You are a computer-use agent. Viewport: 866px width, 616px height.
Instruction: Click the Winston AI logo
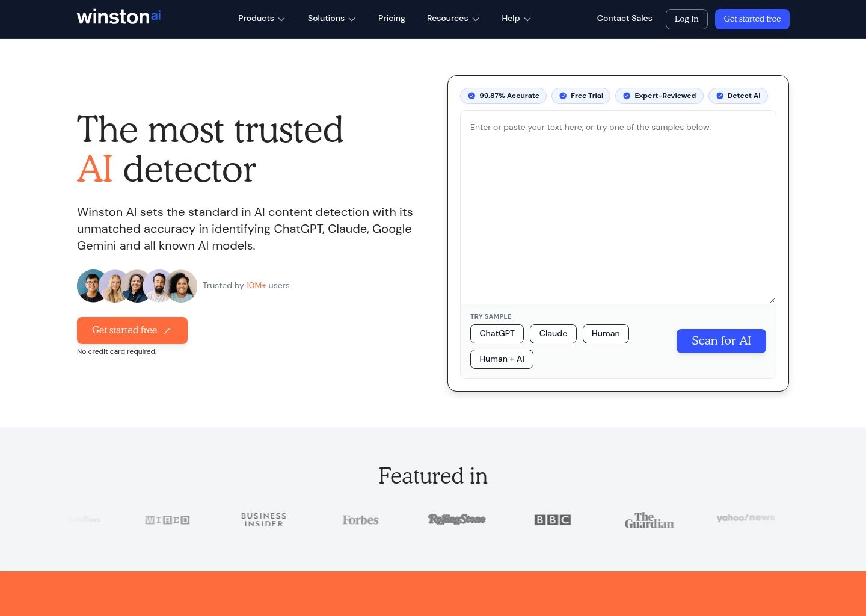click(118, 17)
